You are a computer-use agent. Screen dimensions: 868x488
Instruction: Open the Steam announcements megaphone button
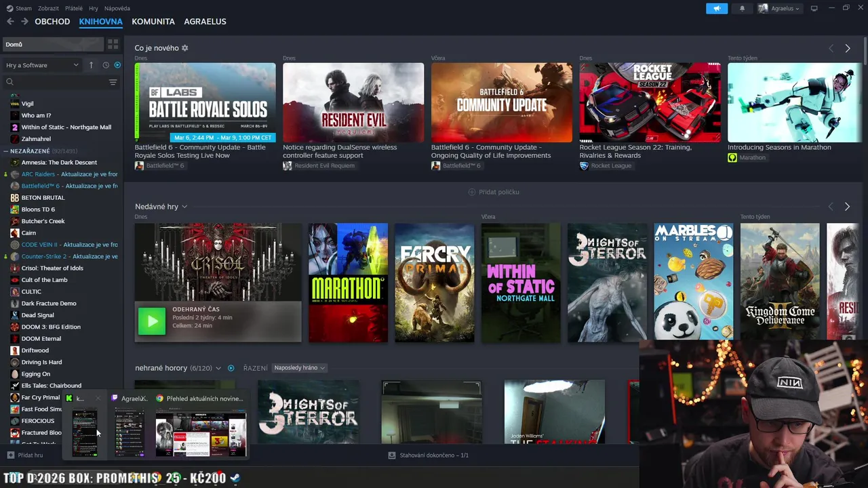pyautogui.click(x=717, y=8)
